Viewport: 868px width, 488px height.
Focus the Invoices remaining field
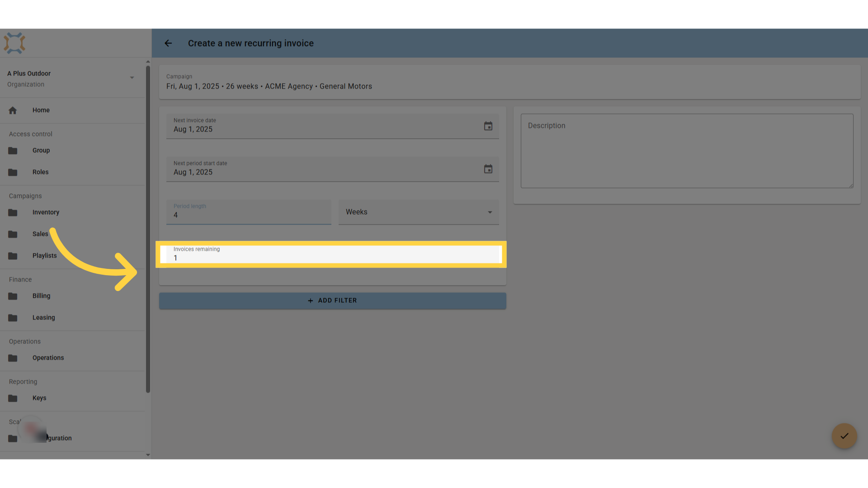(x=333, y=254)
